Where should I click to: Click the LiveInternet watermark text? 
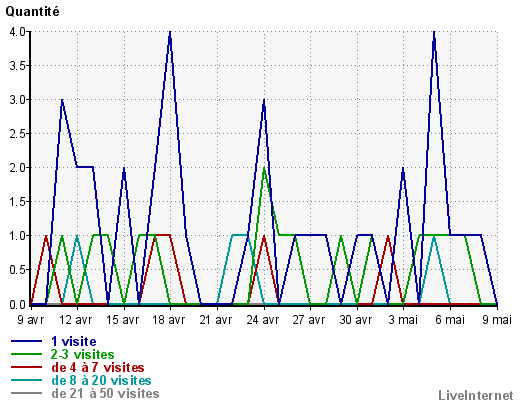(x=476, y=395)
